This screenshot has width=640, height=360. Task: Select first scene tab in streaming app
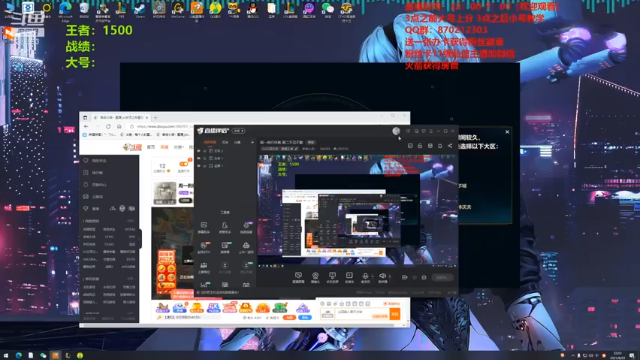coord(210,142)
